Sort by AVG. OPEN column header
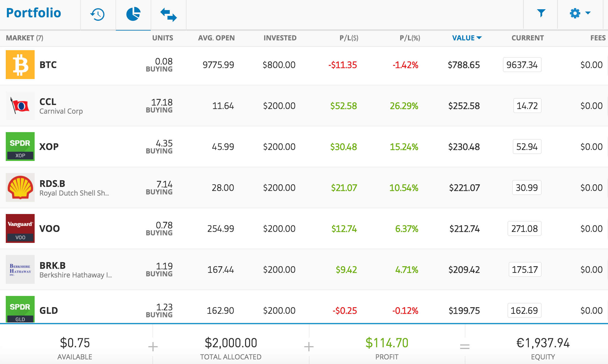 (x=216, y=38)
